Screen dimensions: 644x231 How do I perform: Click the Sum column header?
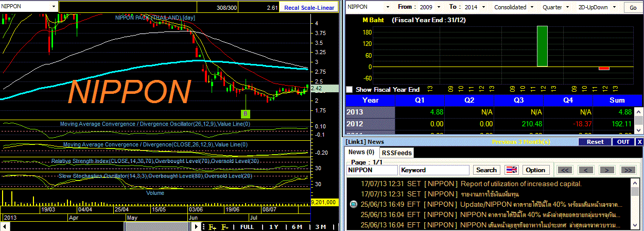617,100
